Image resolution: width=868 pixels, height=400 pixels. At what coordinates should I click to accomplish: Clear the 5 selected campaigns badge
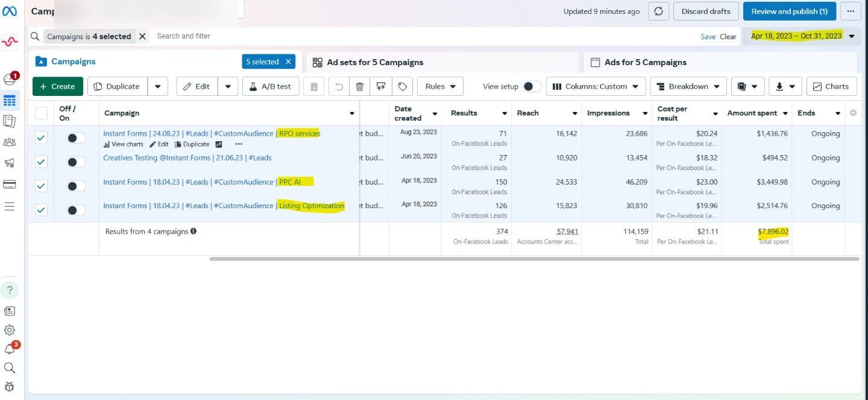click(x=289, y=62)
